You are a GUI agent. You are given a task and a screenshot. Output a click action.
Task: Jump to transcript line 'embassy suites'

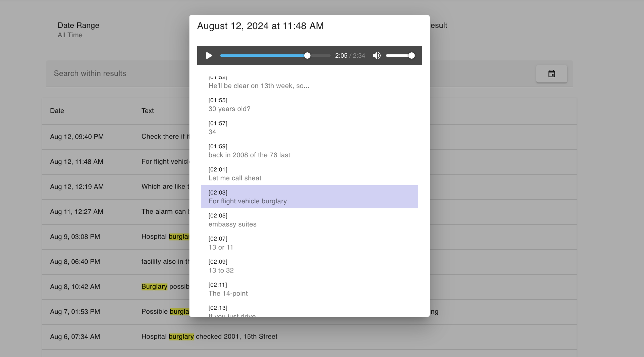click(232, 224)
